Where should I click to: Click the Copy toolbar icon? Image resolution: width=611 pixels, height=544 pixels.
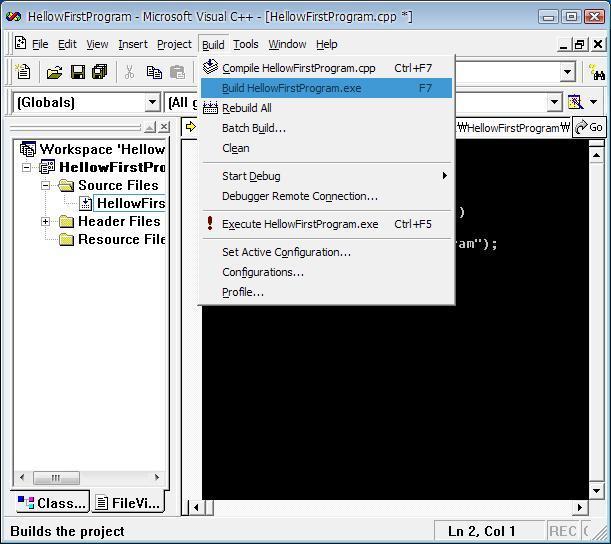154,72
